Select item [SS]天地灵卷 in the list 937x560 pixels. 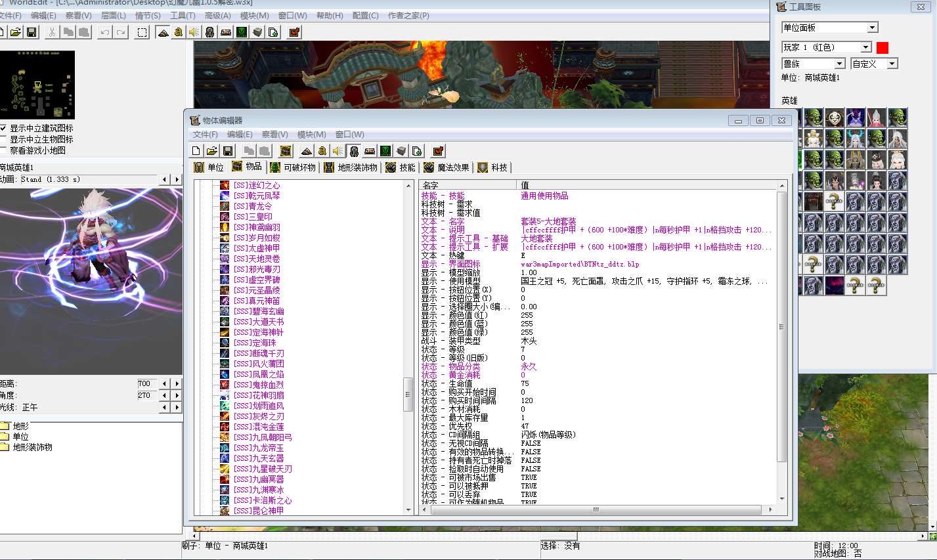click(257, 259)
